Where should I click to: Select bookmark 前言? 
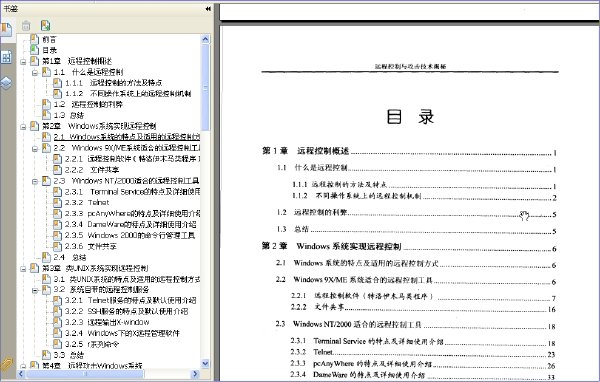point(49,39)
